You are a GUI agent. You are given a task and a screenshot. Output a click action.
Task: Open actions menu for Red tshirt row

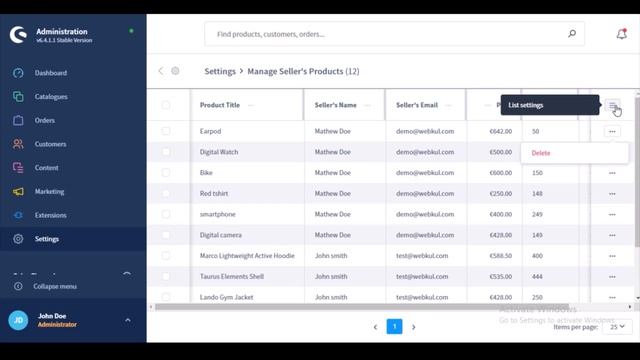pos(612,194)
